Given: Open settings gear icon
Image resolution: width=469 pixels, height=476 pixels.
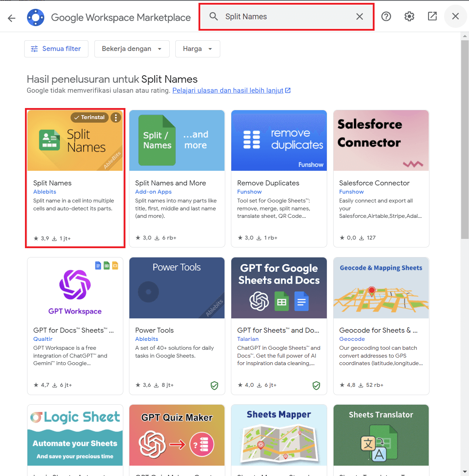Looking at the screenshot, I should 409,16.
